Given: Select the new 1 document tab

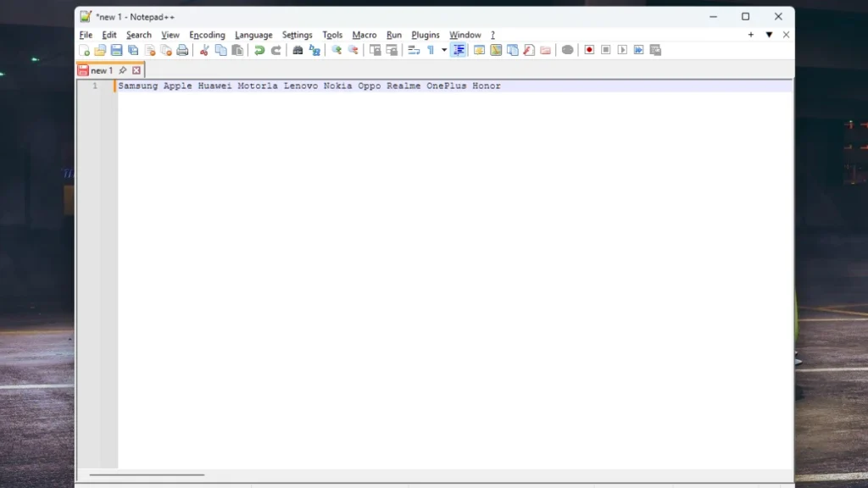Looking at the screenshot, I should click(102, 70).
